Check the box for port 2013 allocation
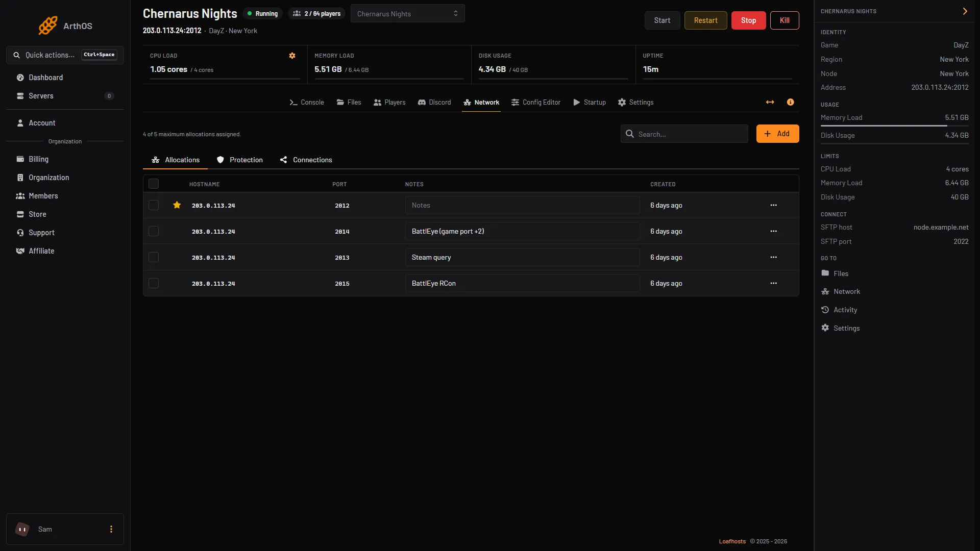The height and width of the screenshot is (551, 980). [x=154, y=257]
